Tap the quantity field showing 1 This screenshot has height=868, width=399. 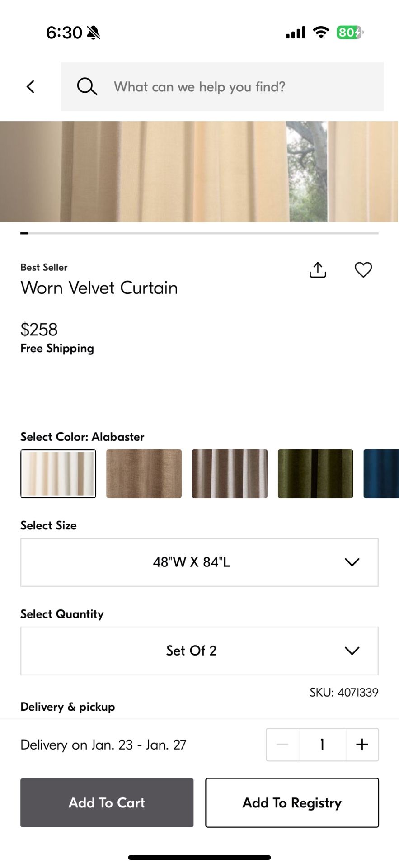[x=322, y=745]
